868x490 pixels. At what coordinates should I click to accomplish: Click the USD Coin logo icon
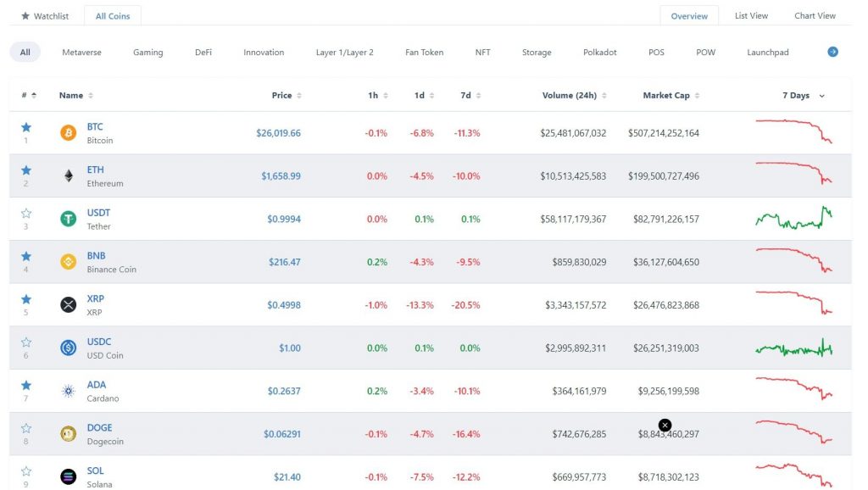tap(68, 348)
